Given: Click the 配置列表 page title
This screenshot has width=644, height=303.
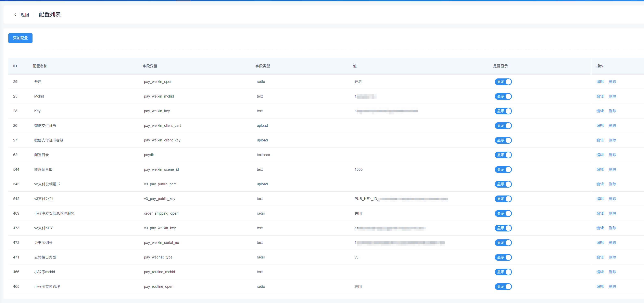Looking at the screenshot, I should [x=50, y=14].
